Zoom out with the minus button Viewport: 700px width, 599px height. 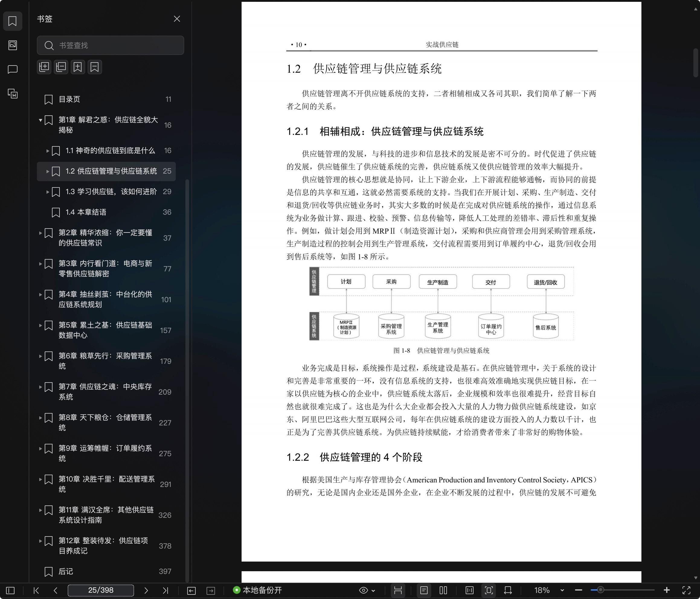click(578, 590)
